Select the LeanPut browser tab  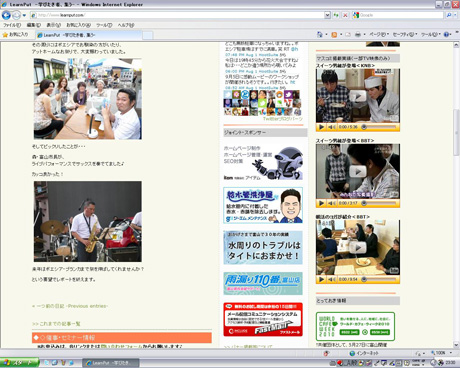pos(89,35)
